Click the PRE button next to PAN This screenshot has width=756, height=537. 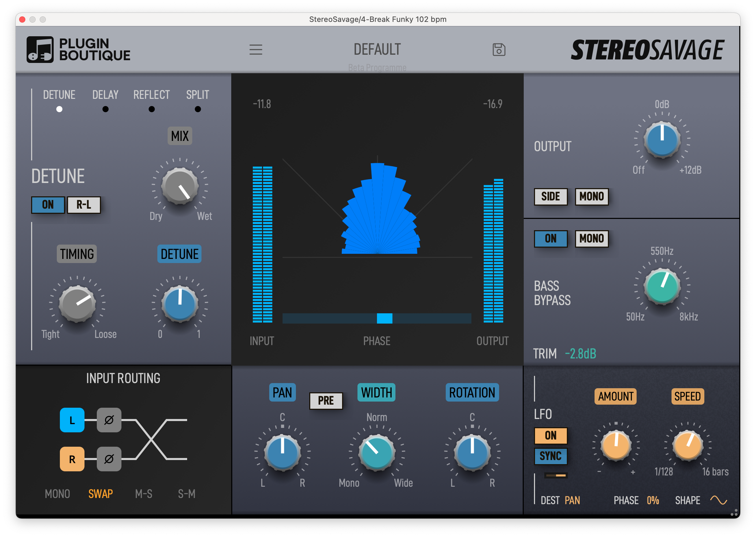pos(326,401)
